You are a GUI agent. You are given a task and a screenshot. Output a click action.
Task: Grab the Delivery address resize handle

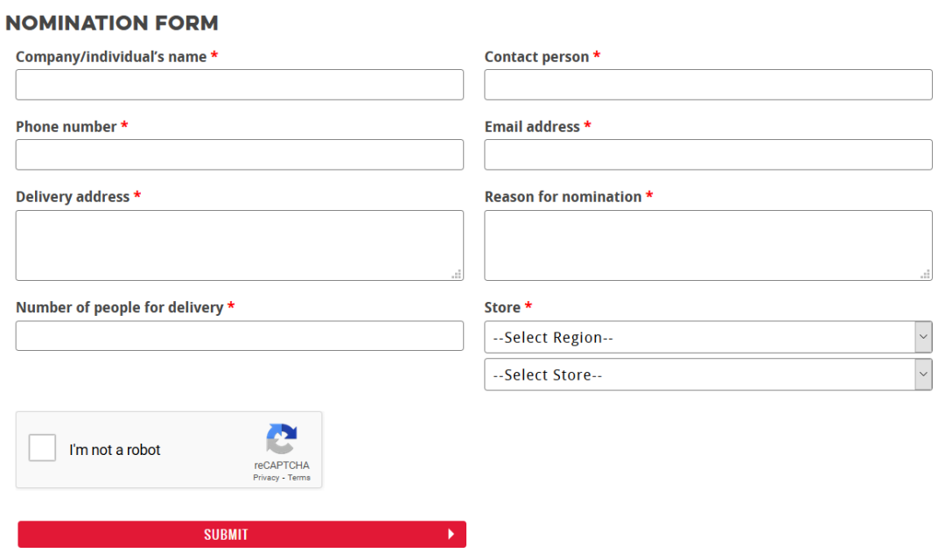point(457,274)
